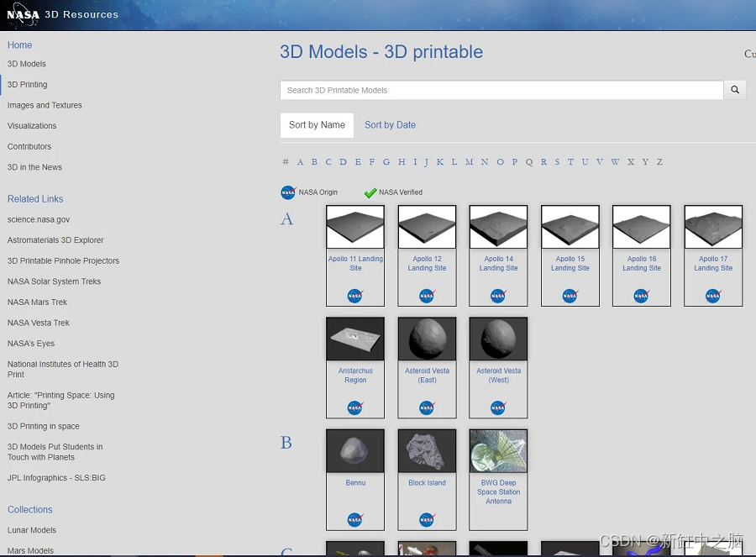Switch to Sort by Date tab
The width and height of the screenshot is (756, 557).
pyautogui.click(x=390, y=125)
